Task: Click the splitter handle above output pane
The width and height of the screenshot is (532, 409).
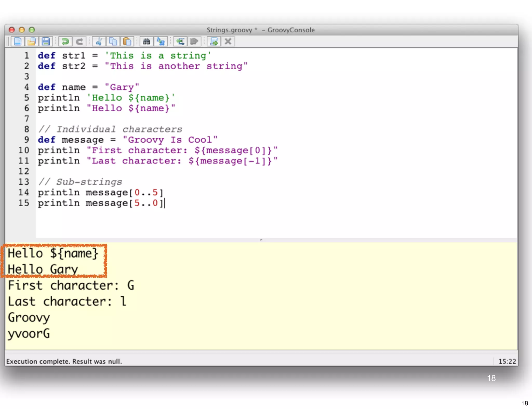Action: click(261, 240)
